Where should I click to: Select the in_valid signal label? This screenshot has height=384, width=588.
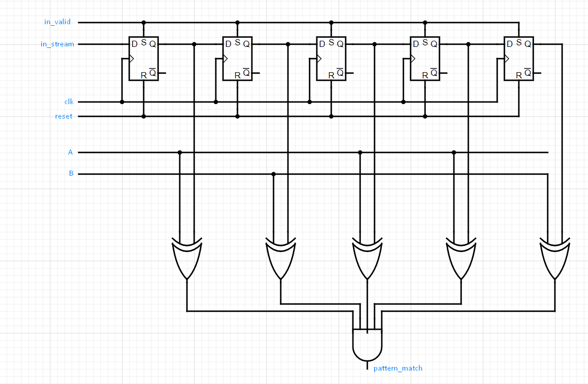tap(58, 22)
